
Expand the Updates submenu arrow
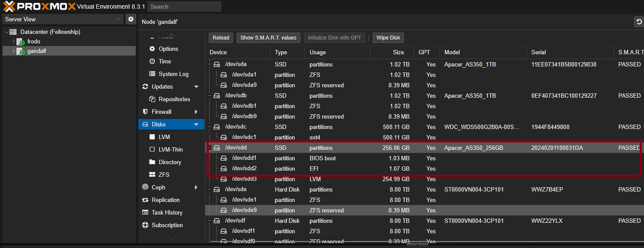[196, 87]
